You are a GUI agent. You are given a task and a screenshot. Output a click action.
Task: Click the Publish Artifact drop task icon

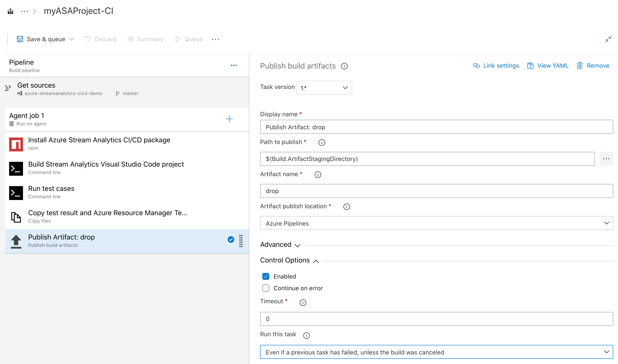(15, 241)
